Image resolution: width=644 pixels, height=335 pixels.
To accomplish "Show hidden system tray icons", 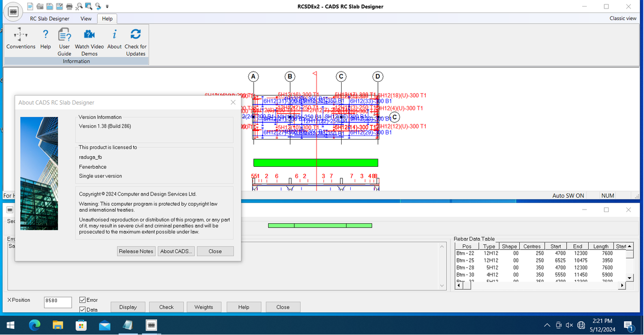I will [x=547, y=325].
